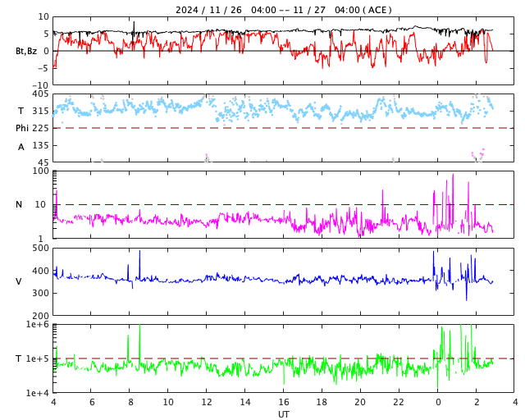Click the "N" density axis label

(19, 204)
